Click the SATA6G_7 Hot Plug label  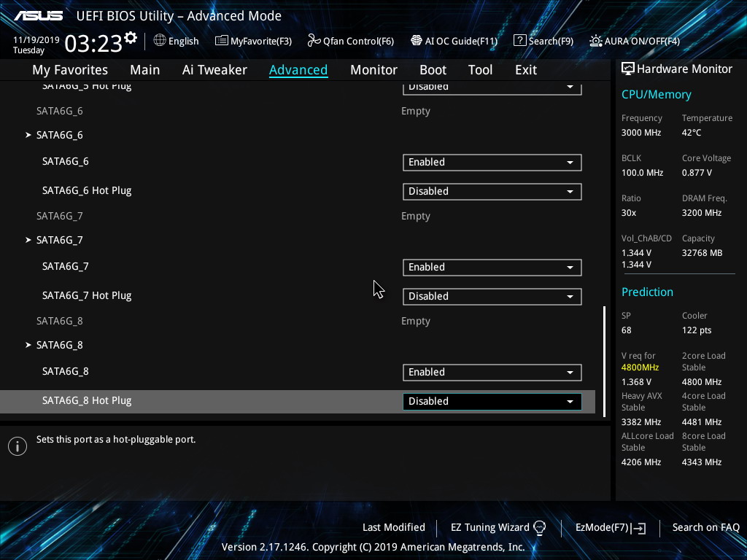click(87, 296)
